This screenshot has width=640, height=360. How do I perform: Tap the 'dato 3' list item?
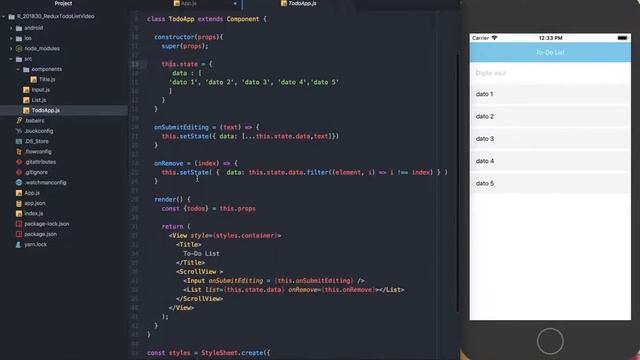[x=550, y=139]
